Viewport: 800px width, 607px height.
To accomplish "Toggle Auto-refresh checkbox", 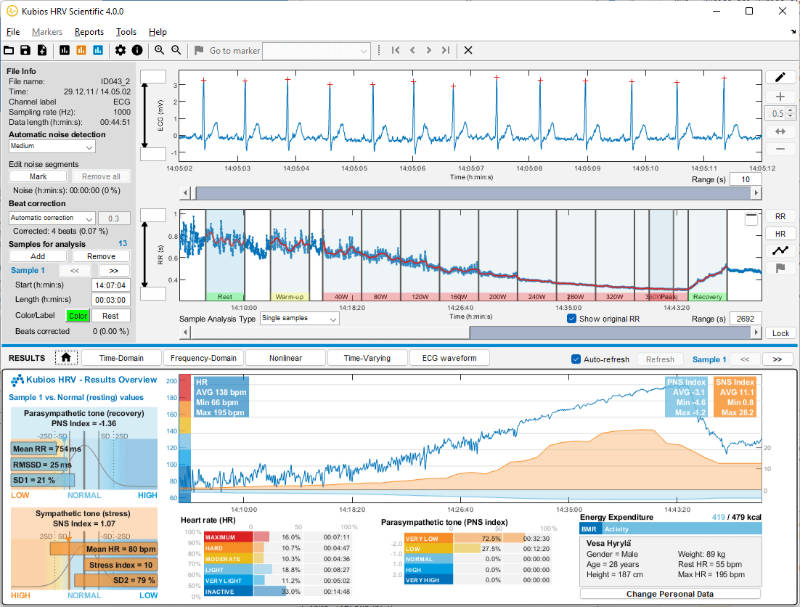I will (x=576, y=359).
